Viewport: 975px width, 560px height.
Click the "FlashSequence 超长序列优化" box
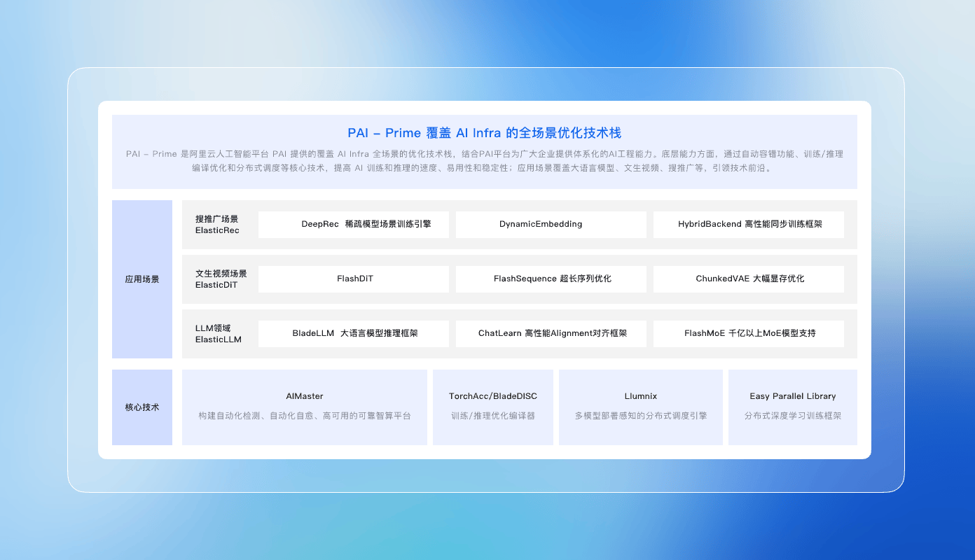tap(551, 279)
